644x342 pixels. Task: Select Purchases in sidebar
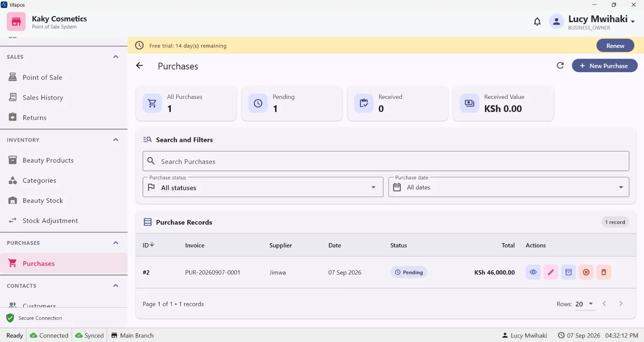point(64,263)
